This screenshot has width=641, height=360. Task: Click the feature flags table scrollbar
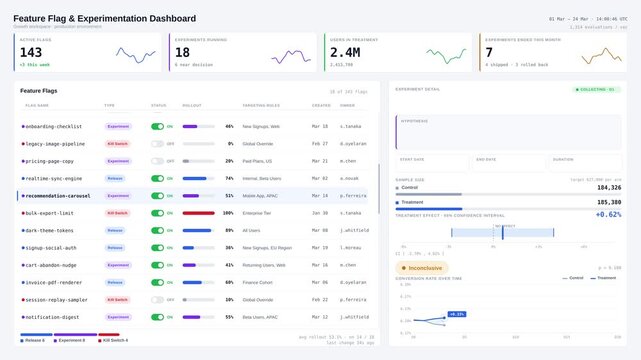tap(379, 189)
